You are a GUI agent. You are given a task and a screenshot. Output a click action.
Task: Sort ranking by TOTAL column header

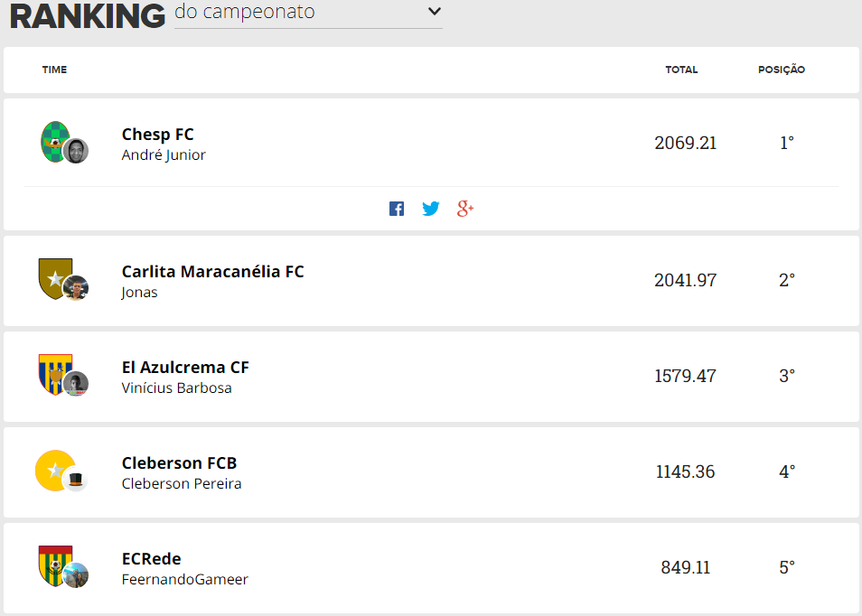pos(681,70)
